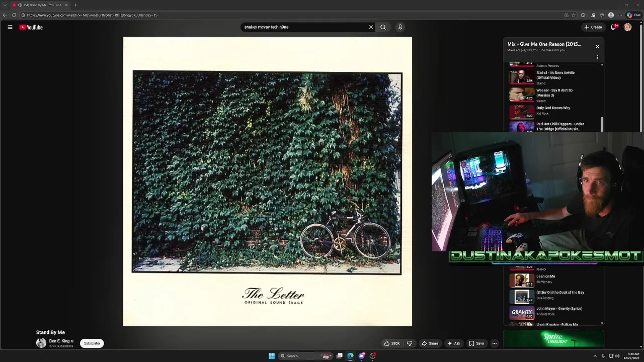Open Discord from the taskbar
The width and height of the screenshot is (644, 362).
tap(361, 356)
